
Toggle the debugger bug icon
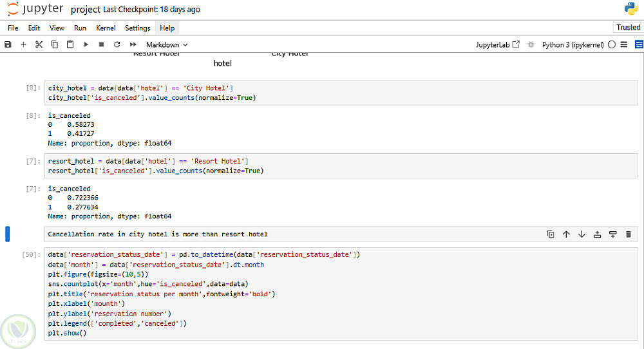pyautogui.click(x=531, y=44)
